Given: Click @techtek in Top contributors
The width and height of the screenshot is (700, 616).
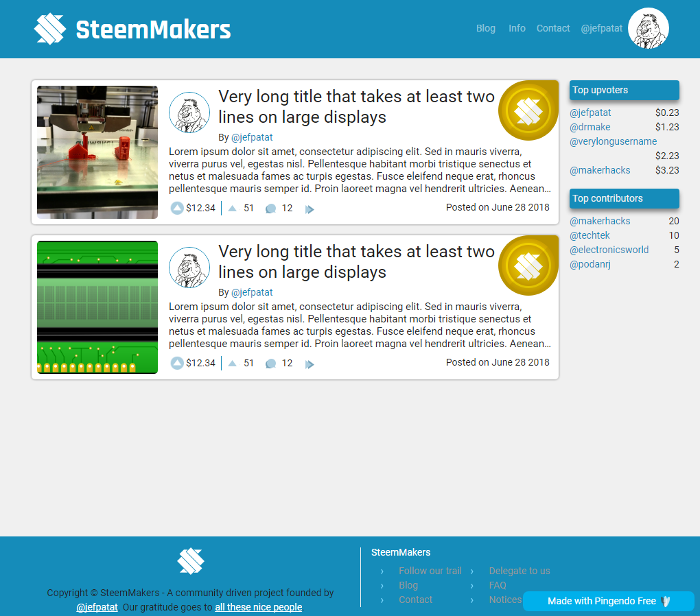Looking at the screenshot, I should click(x=590, y=235).
